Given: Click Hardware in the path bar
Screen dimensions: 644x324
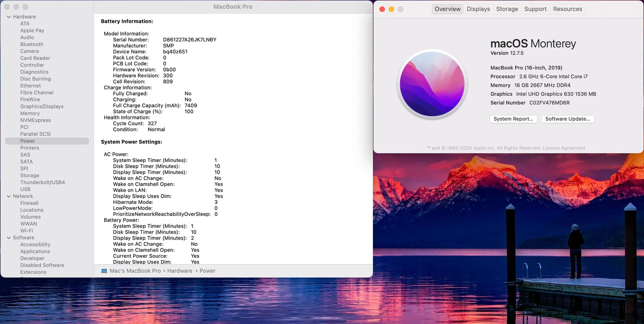Looking at the screenshot, I should 180,271.
